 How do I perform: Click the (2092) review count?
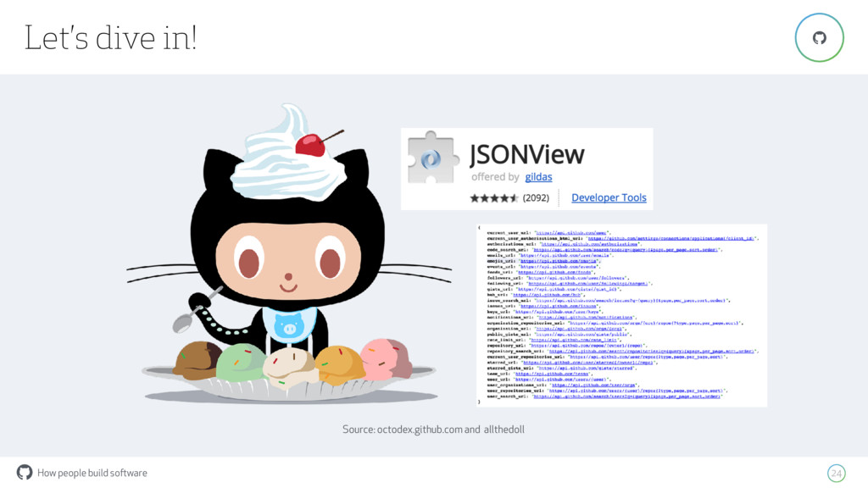(536, 198)
